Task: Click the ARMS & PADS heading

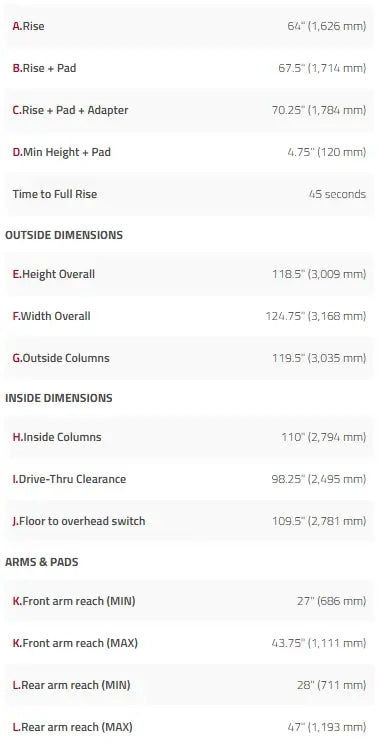Action: coord(41,562)
